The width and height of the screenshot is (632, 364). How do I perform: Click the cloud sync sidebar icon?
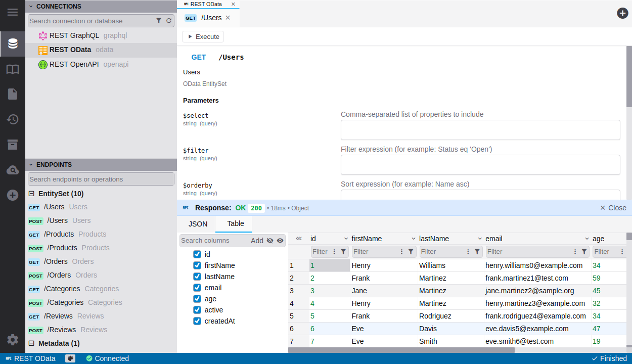pyautogui.click(x=12, y=170)
